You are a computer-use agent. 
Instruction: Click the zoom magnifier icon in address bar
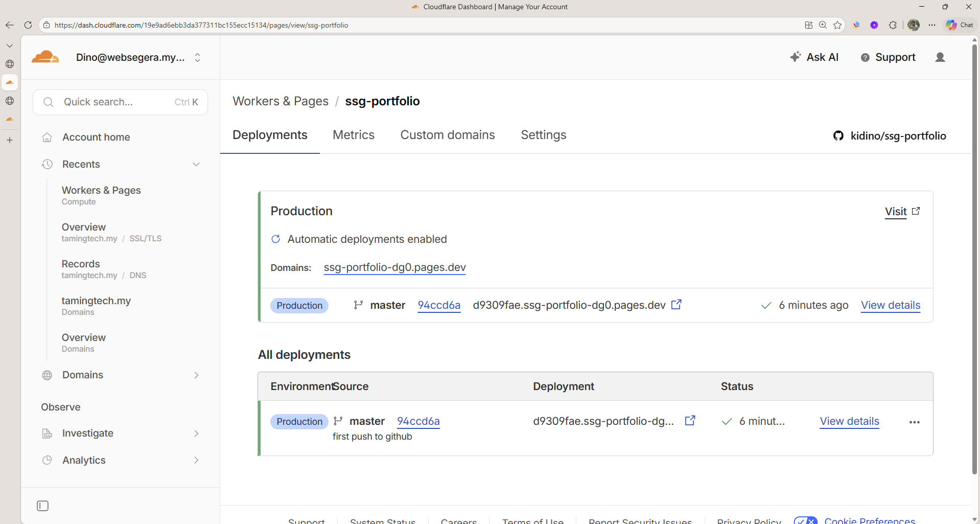823,25
